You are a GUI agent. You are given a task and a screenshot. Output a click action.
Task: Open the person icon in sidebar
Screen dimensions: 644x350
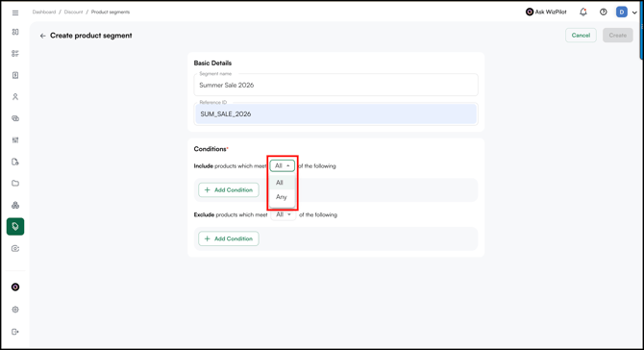pyautogui.click(x=15, y=97)
